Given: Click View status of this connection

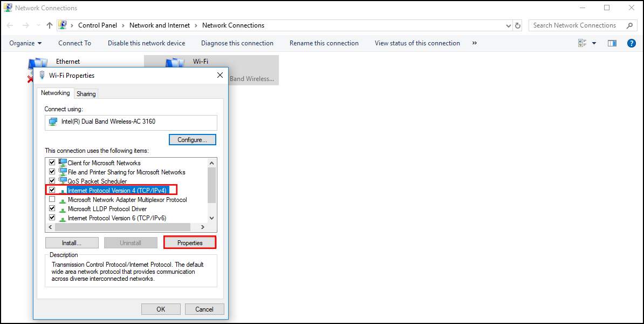Looking at the screenshot, I should (x=417, y=43).
